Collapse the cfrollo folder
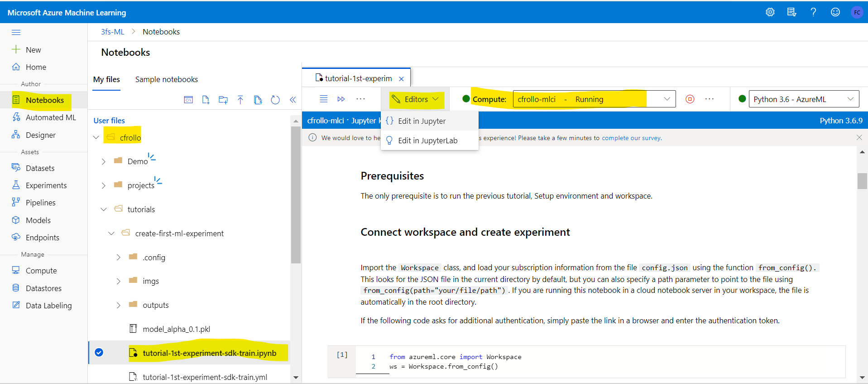Image resolution: width=868 pixels, height=384 pixels. click(x=96, y=137)
